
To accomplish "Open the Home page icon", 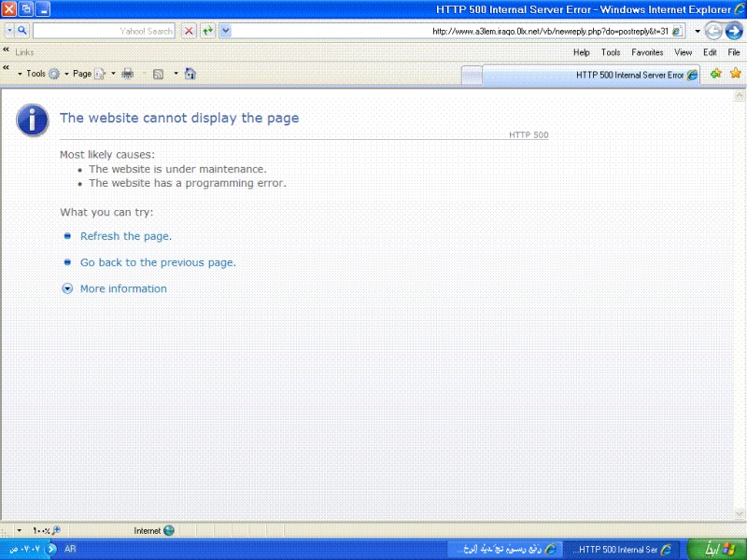I will tap(190, 74).
